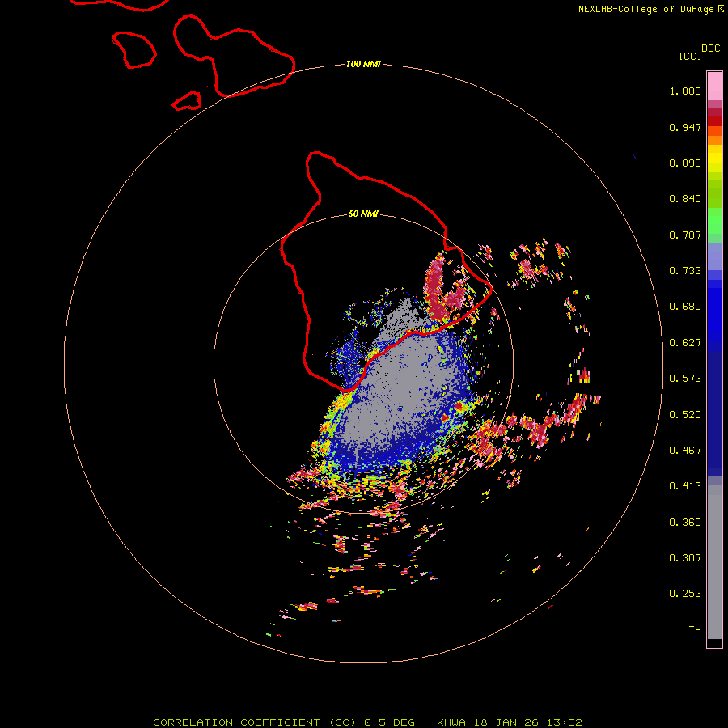The image size is (728, 728).
Task: Select the 1.000 scale value
Action: [x=685, y=91]
